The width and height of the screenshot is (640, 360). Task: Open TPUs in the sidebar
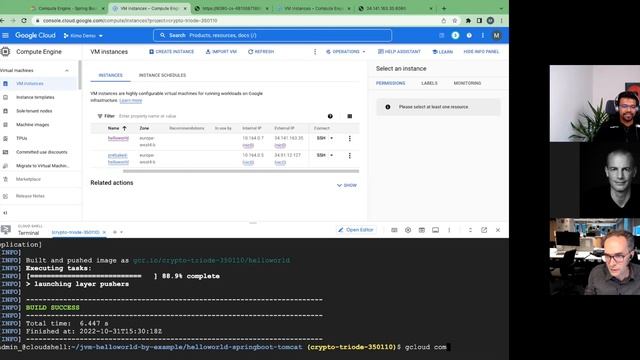pos(22,138)
